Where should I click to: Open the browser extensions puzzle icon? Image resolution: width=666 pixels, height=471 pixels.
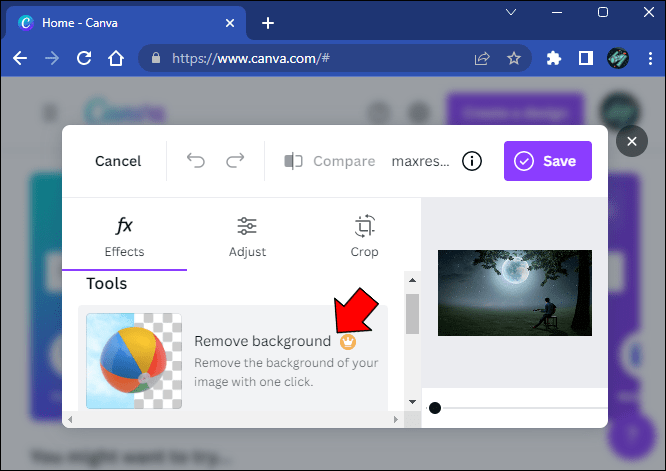coord(553,58)
